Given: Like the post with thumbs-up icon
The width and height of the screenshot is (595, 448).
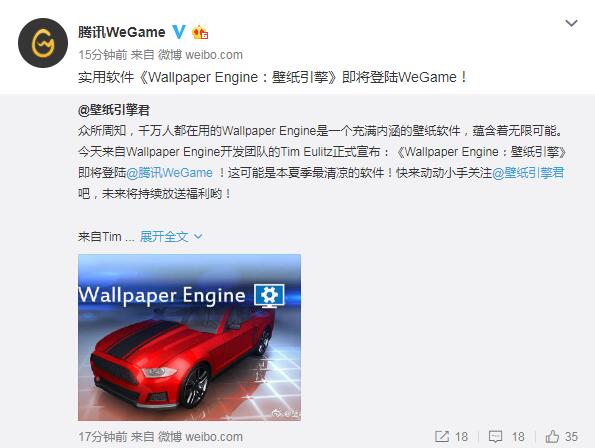Looking at the screenshot, I should click(x=552, y=436).
